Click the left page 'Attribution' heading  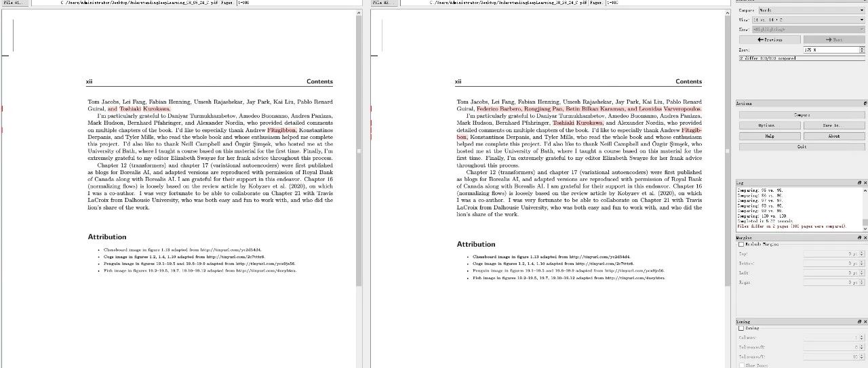[x=107, y=237]
